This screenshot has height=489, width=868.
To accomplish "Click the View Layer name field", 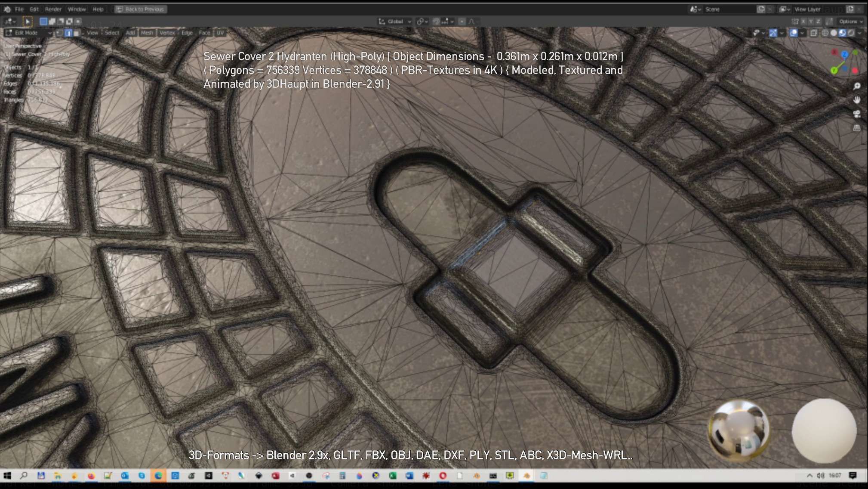I will coord(819,9).
